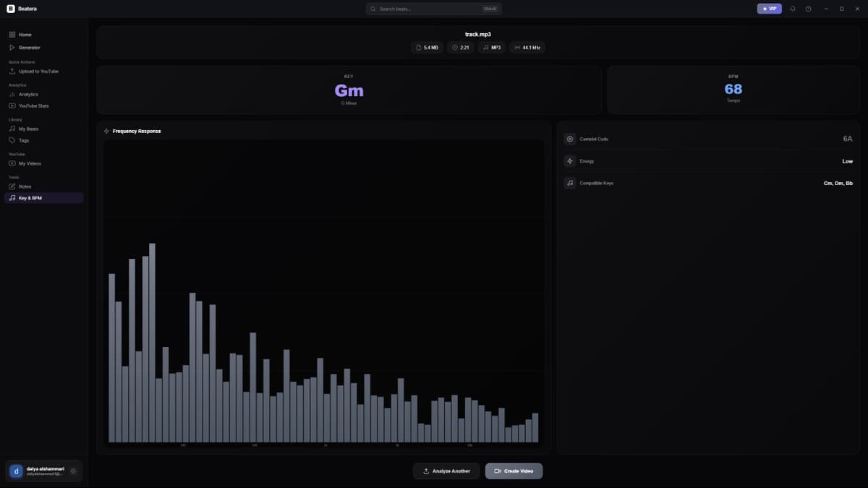Open the VIP badge
This screenshot has width=868, height=488.
click(x=769, y=8)
